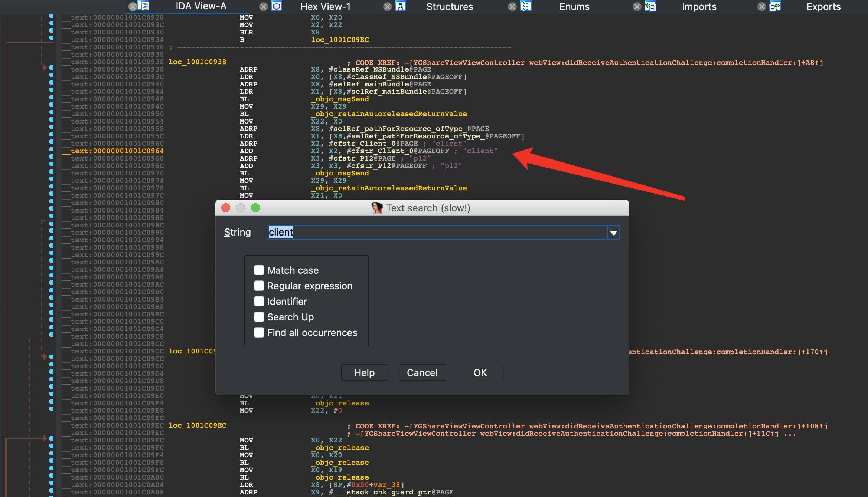Screen dimensions: 868x497
Task: Close the IDA View-A tab
Action: [x=133, y=7]
